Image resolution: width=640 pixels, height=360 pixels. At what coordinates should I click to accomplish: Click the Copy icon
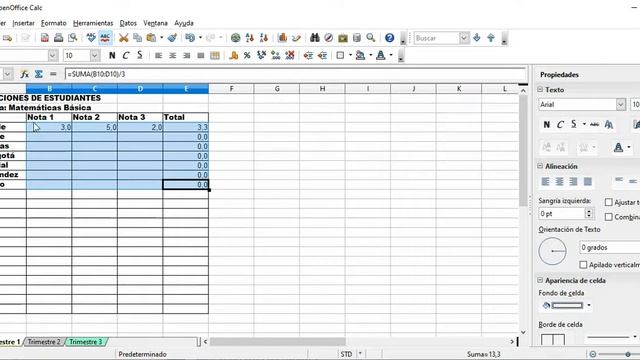[138, 38]
